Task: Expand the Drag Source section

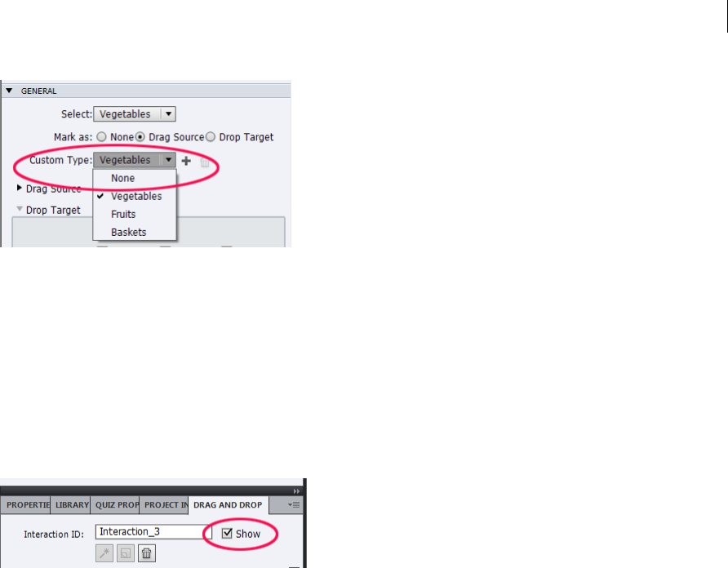Action: pyautogui.click(x=19, y=188)
